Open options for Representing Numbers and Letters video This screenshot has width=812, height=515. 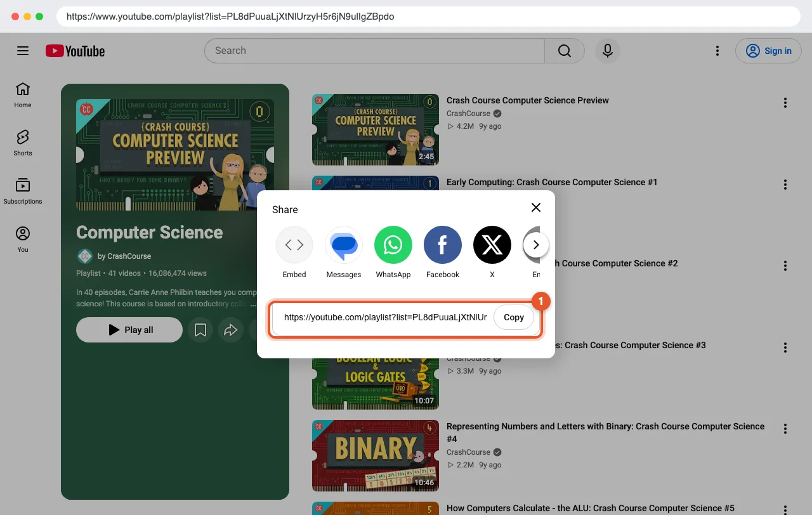785,429
